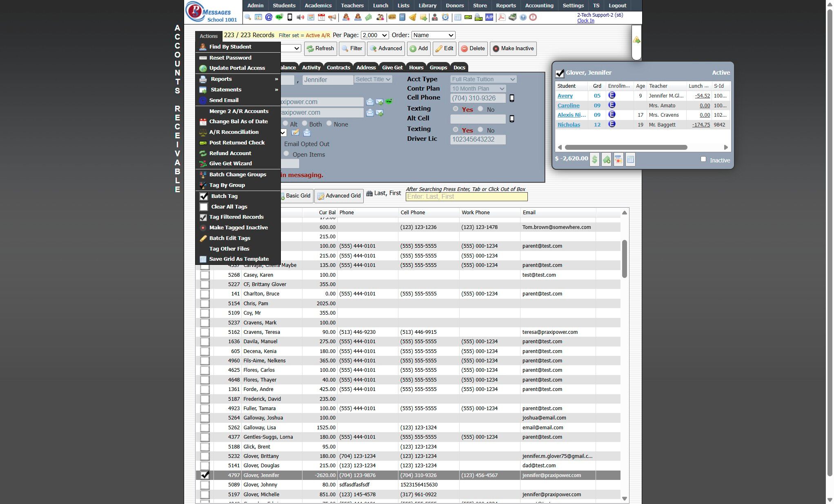The image size is (834, 504).
Task: Open the A/P toolbar icon
Action: click(x=489, y=17)
